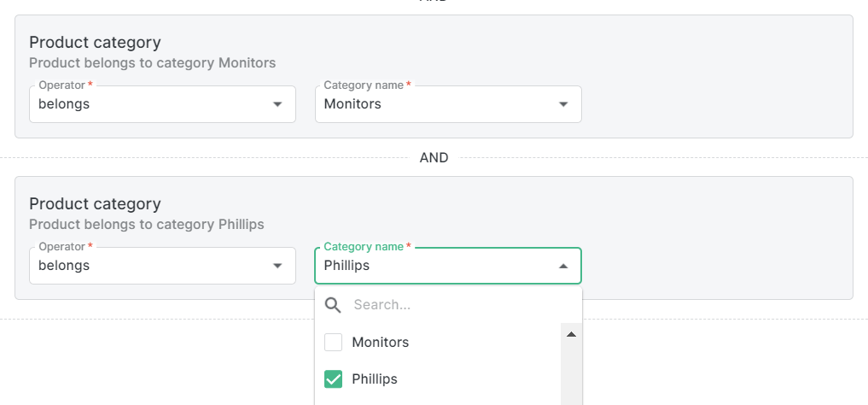The image size is (868, 405).
Task: Click 'Product belongs to category Monitors' text
Action: 152,62
